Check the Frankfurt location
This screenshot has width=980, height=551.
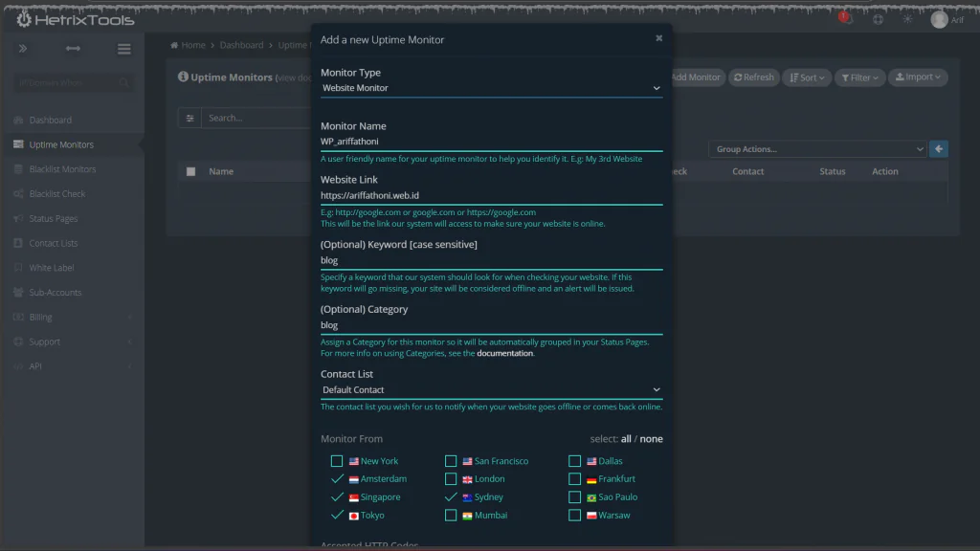pos(574,478)
